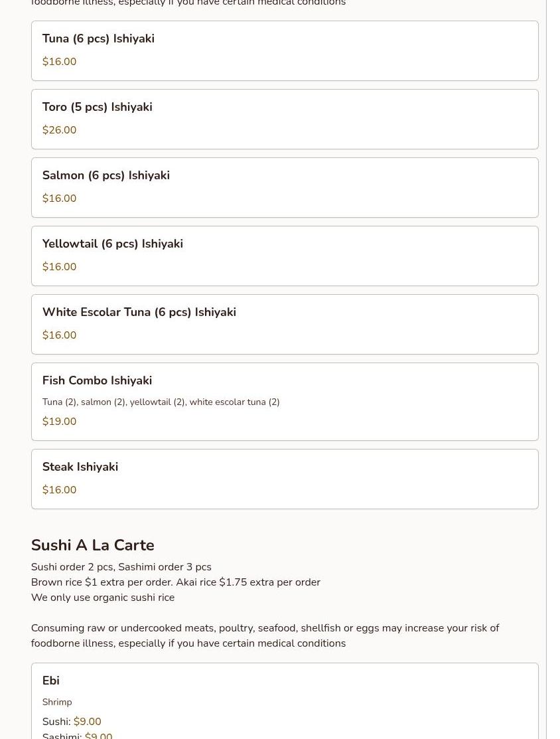
Task: Open White Escolar Tuna (6 pcs) Ishiyaki
Action: click(139, 313)
